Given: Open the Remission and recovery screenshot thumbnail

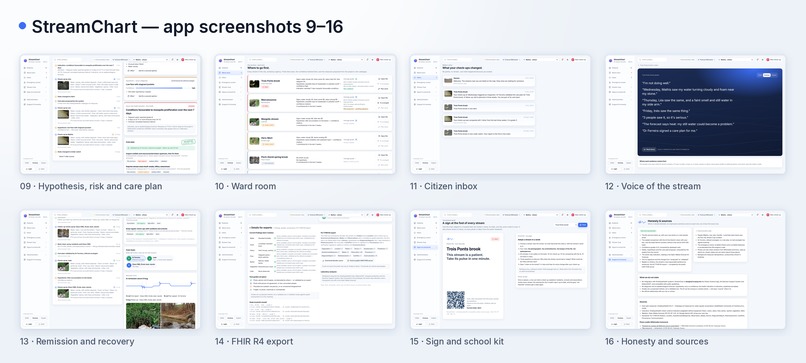Looking at the screenshot, I should (111, 269).
